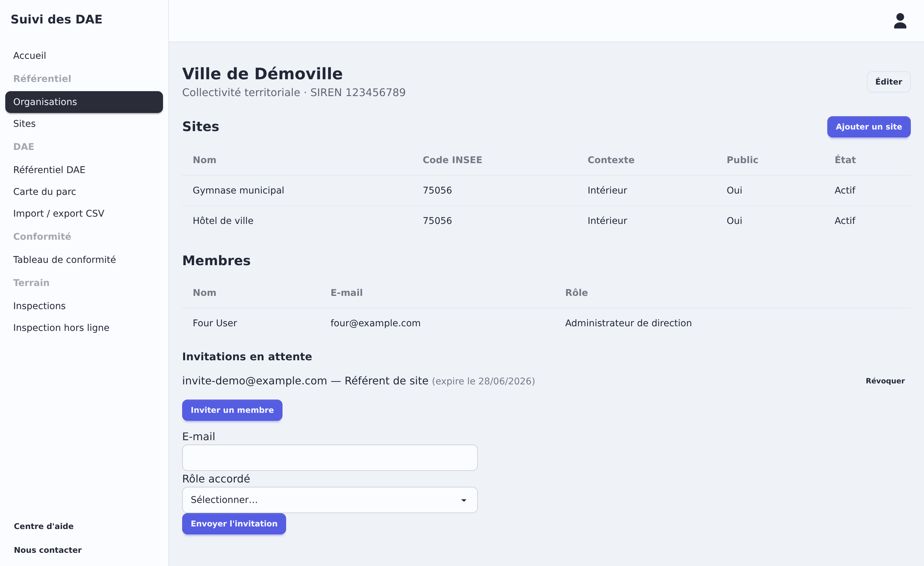
Task: Click Public column header
Action: [742, 160]
